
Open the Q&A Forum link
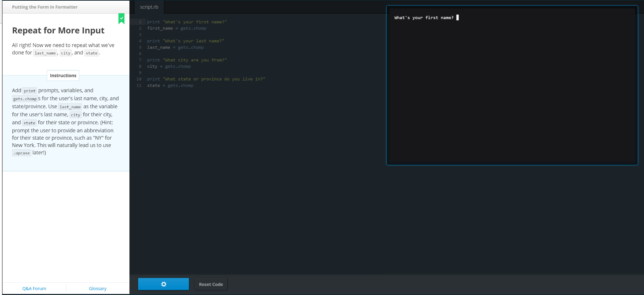click(34, 288)
